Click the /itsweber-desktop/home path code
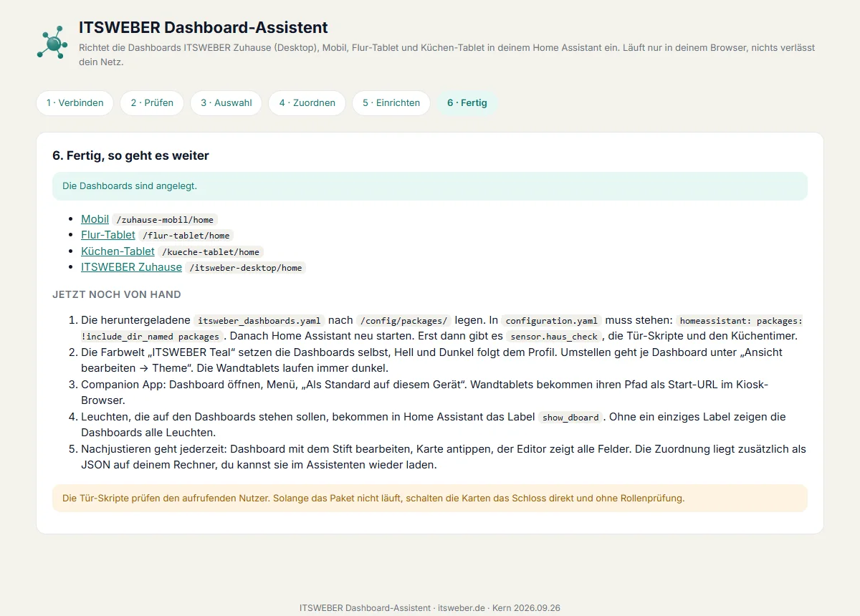 click(246, 268)
